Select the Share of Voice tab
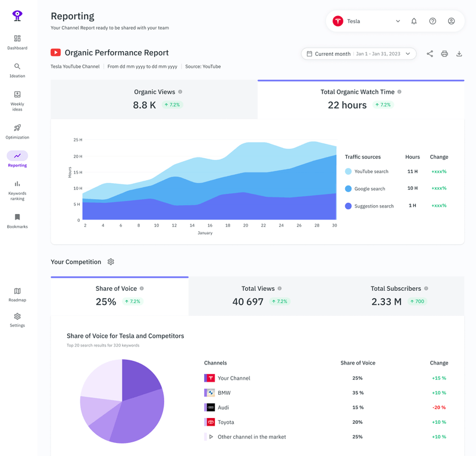The width and height of the screenshot is (476, 456). coord(120,296)
